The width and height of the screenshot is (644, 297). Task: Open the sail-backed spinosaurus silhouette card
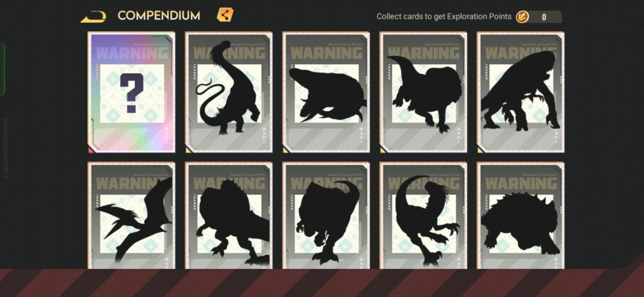(228, 215)
